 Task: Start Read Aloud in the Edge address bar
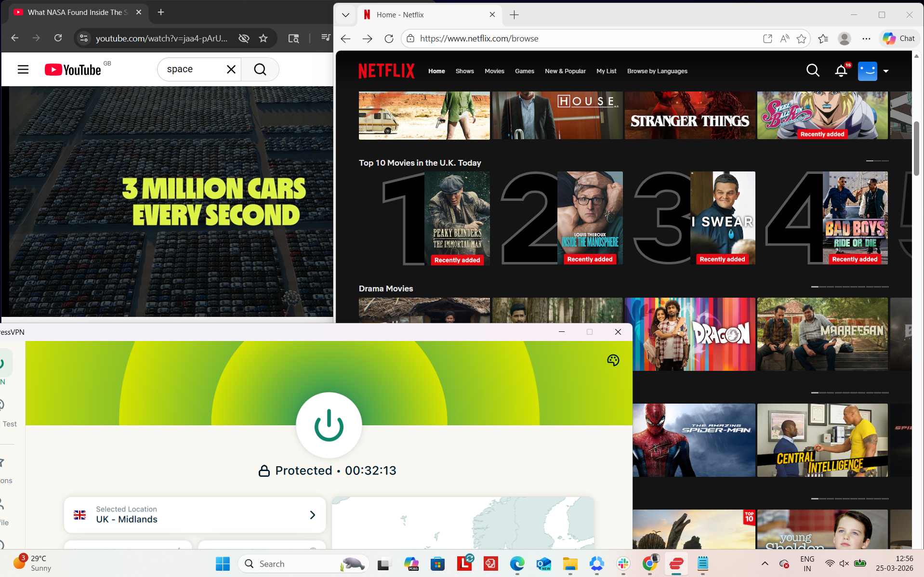pyautogui.click(x=784, y=39)
